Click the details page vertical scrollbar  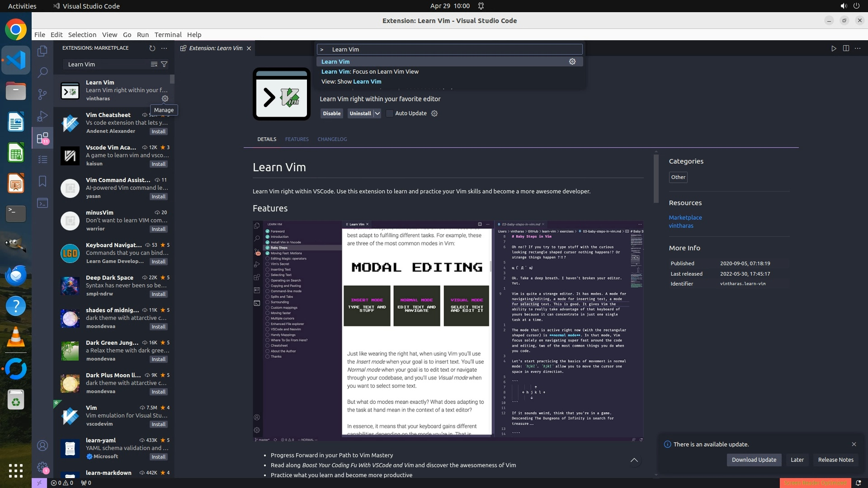(x=656, y=178)
